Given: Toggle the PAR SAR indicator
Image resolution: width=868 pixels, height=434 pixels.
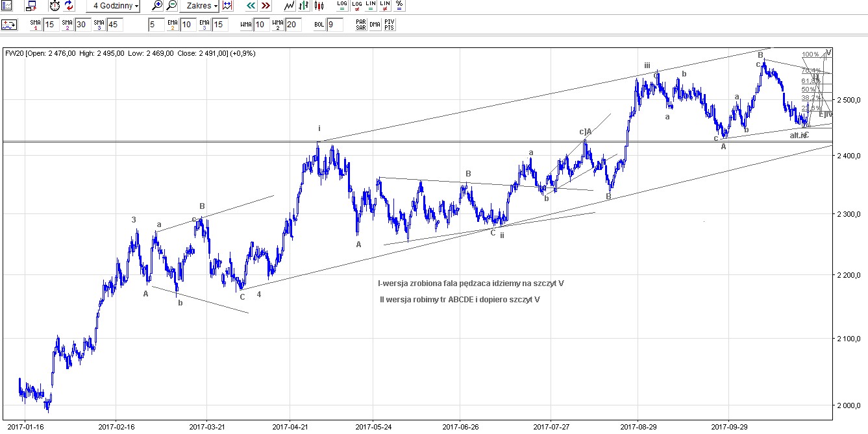Looking at the screenshot, I should click(361, 25).
